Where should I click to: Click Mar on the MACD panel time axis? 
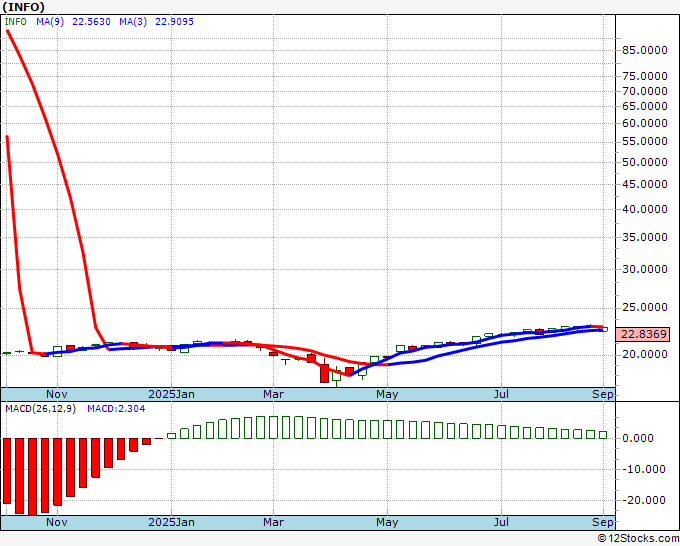(273, 522)
